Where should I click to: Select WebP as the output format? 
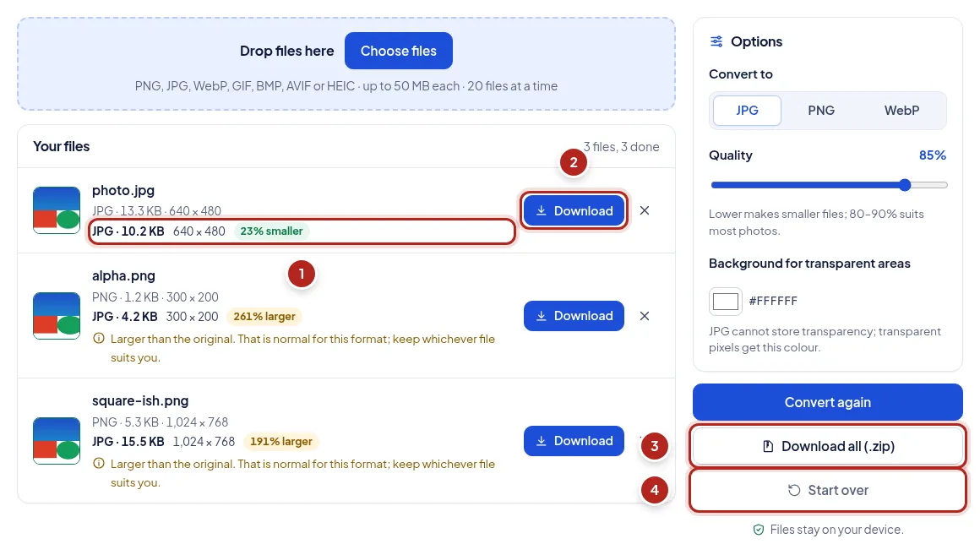pos(901,111)
